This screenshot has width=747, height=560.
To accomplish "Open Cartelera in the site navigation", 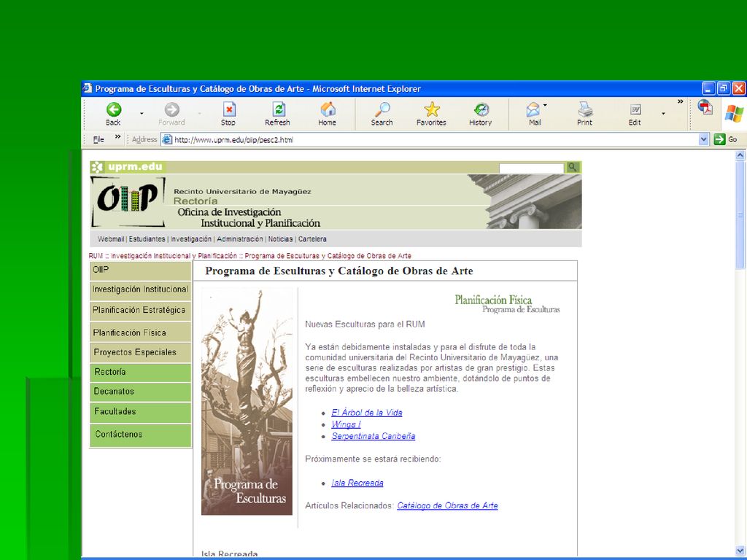I will [x=312, y=239].
